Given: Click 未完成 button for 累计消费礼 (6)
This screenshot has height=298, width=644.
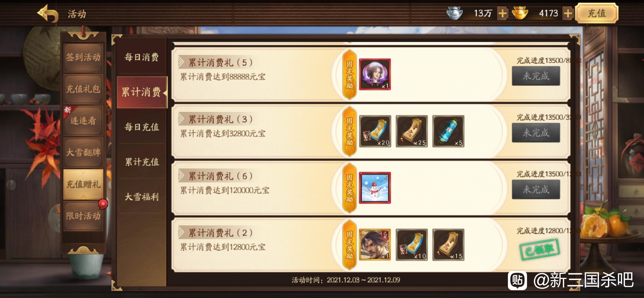Looking at the screenshot, I should 536,190.
